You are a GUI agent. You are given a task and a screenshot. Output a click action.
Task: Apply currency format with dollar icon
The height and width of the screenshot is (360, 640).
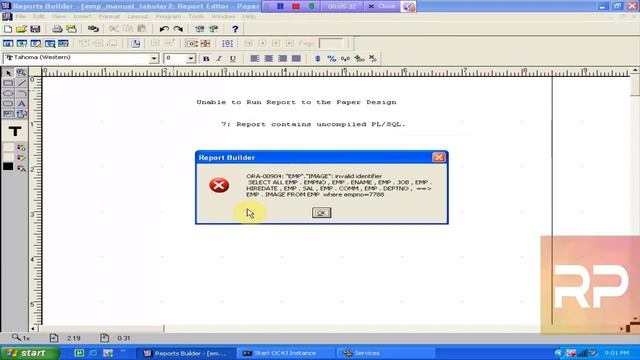[x=318, y=58]
